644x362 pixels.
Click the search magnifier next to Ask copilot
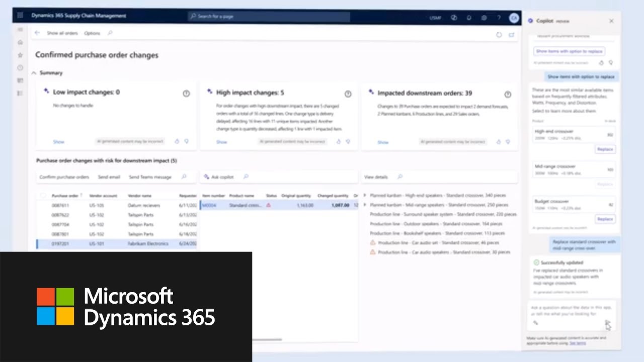246,177
